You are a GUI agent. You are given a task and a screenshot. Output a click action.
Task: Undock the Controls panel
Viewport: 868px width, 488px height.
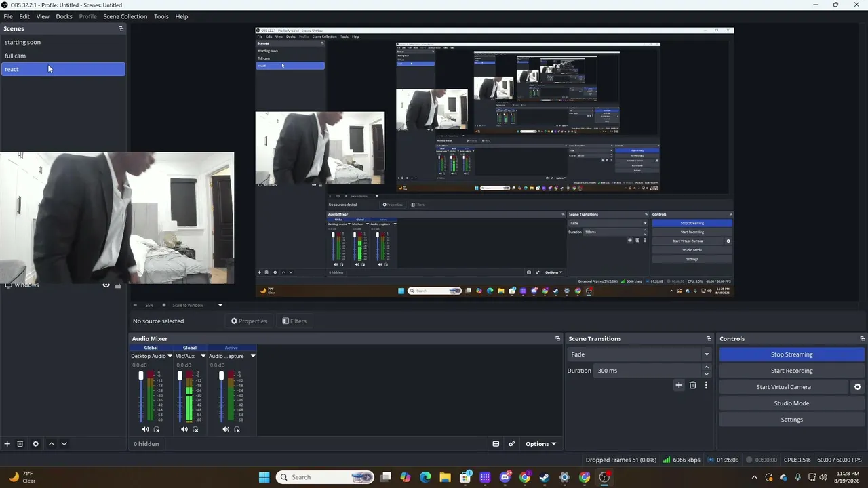862,338
